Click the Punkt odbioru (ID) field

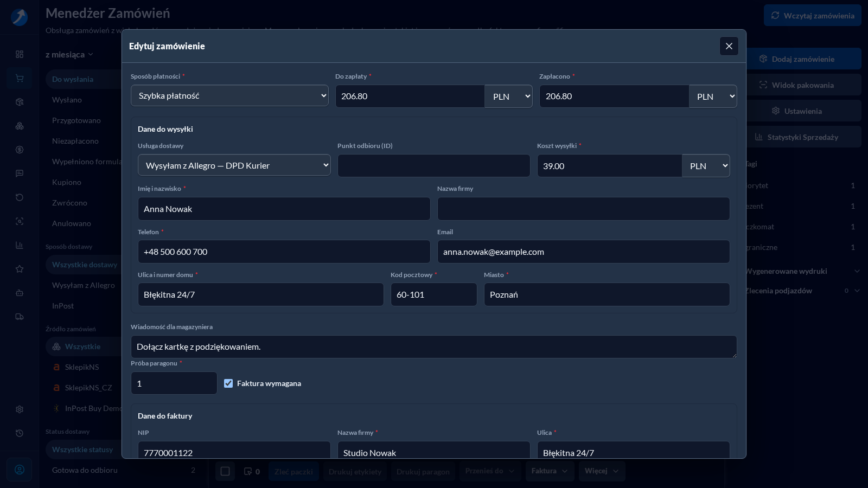pyautogui.click(x=434, y=165)
